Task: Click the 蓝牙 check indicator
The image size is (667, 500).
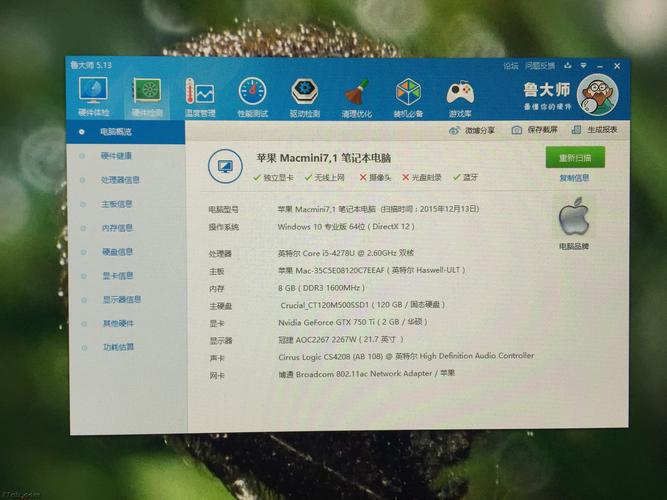Action: click(x=466, y=177)
